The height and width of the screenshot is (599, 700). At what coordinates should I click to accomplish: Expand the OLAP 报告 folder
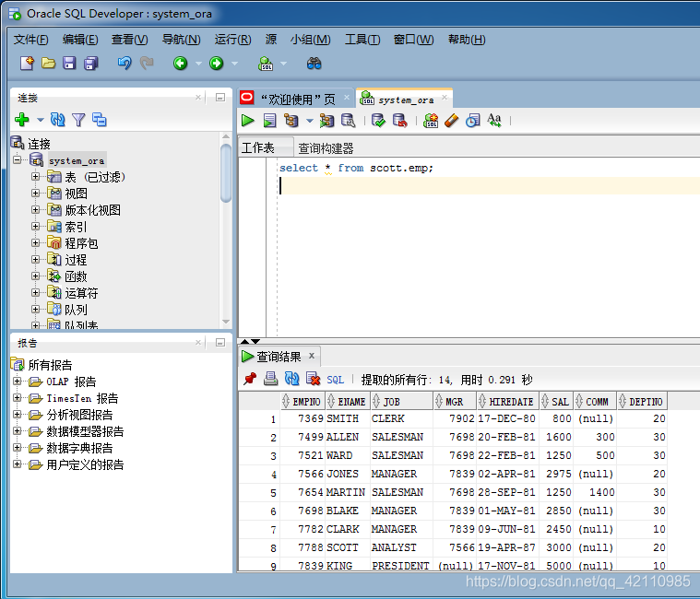click(17, 382)
